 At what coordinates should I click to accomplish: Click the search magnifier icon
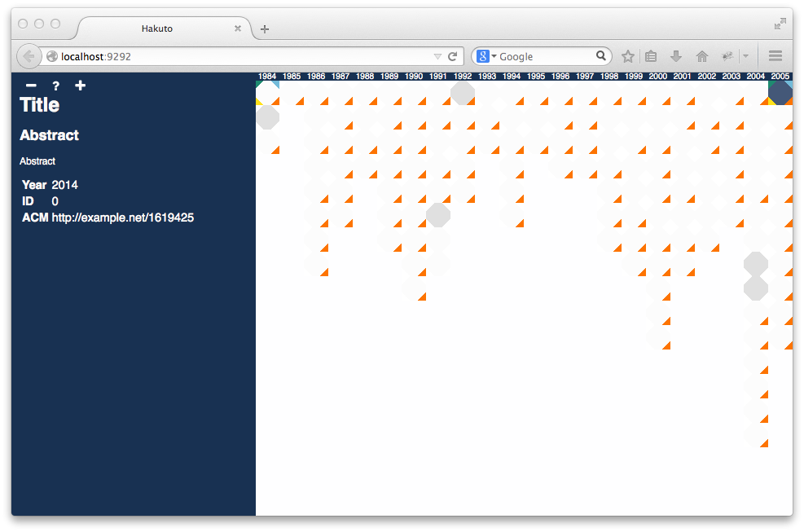(601, 55)
